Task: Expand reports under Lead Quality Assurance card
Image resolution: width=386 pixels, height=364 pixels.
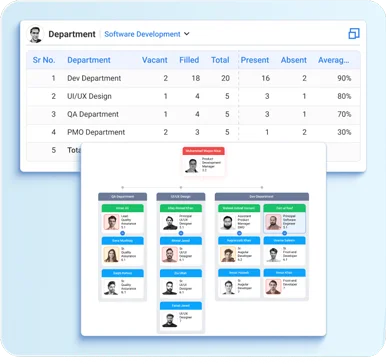Action: click(122, 233)
